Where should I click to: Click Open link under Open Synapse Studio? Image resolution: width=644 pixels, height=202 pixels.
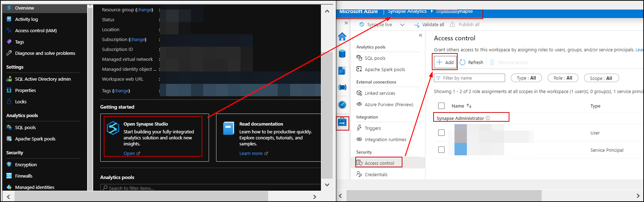pos(132,153)
